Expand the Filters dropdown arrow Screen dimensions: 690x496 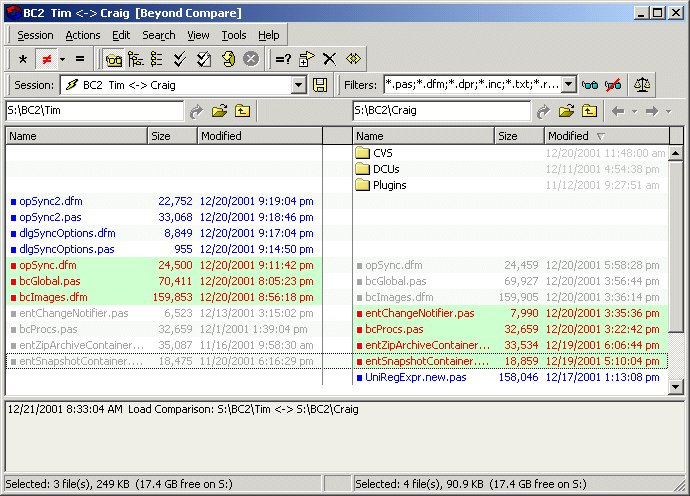pos(569,84)
